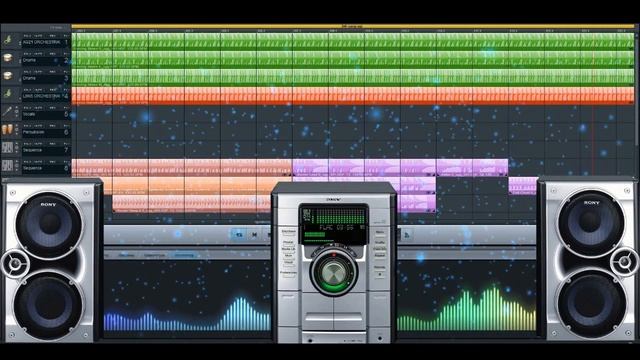Click the keyboard icon of track 7 Sequence
Screen dimensions: 640x360
[x=7, y=147]
